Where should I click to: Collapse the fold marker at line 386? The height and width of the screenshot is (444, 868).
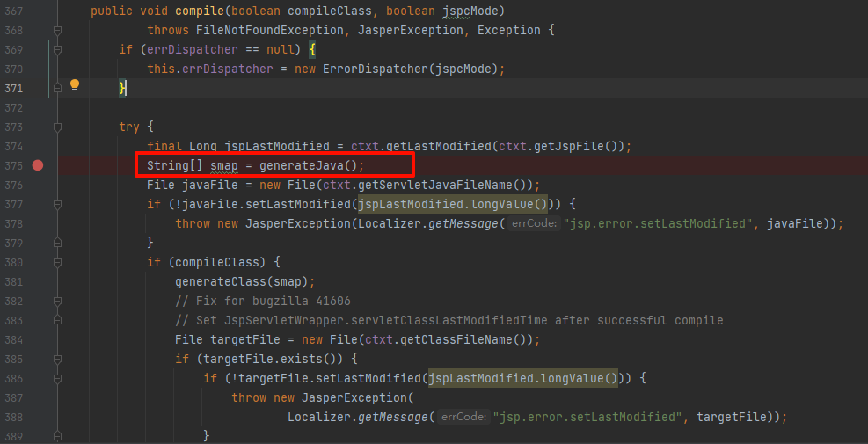tap(58, 378)
